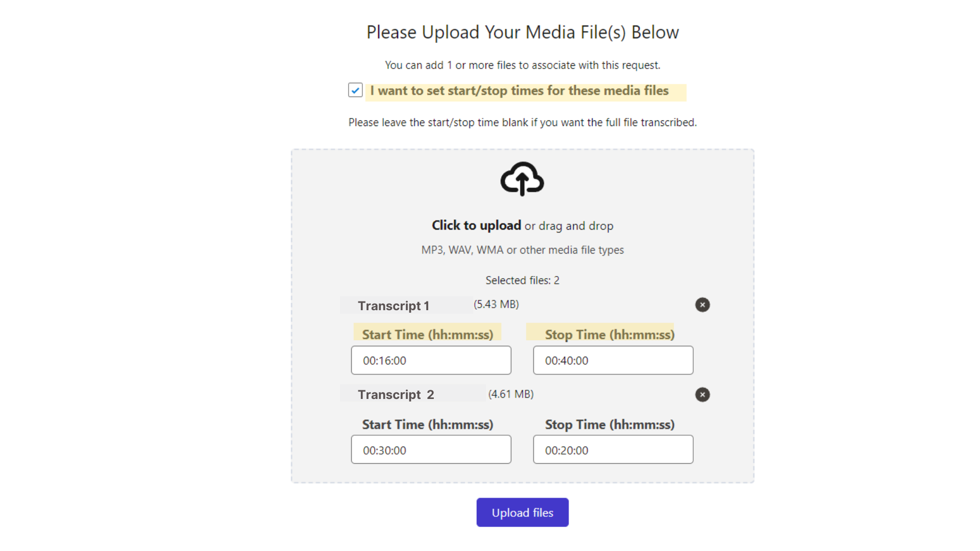Set start time for Transcript 2
Image resolution: width=980 pixels, height=551 pixels.
431,450
